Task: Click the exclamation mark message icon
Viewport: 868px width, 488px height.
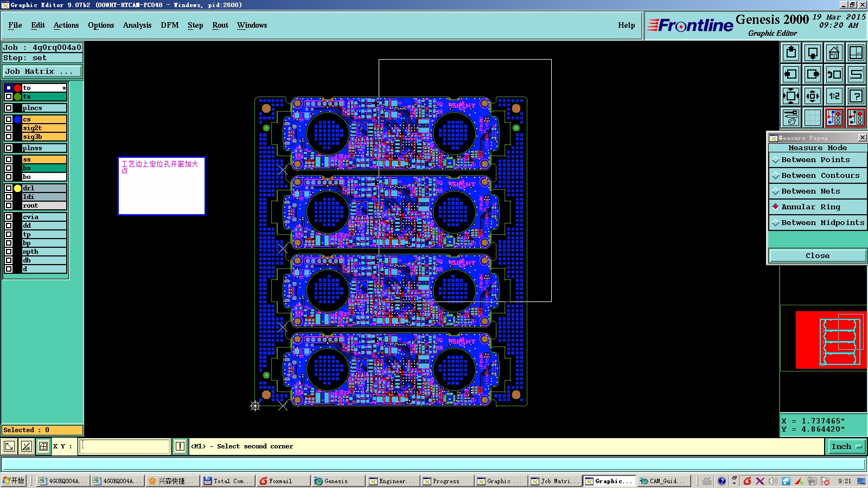Action: pyautogui.click(x=180, y=446)
